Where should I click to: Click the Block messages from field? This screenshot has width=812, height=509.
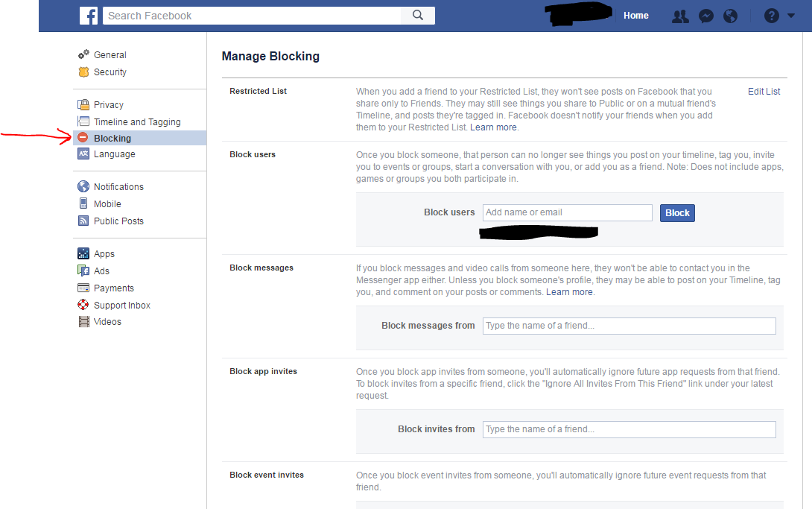629,326
